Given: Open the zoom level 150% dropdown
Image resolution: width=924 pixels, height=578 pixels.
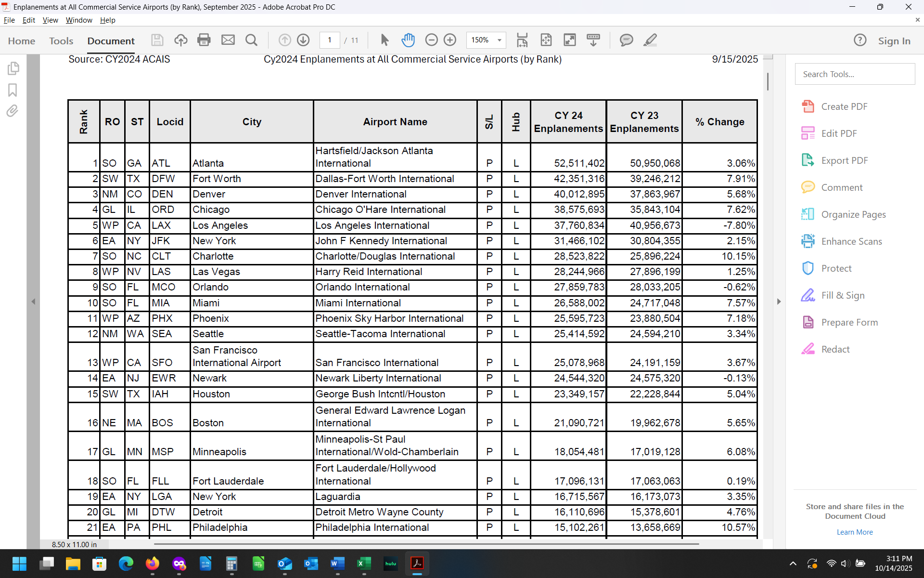Looking at the screenshot, I should 499,40.
